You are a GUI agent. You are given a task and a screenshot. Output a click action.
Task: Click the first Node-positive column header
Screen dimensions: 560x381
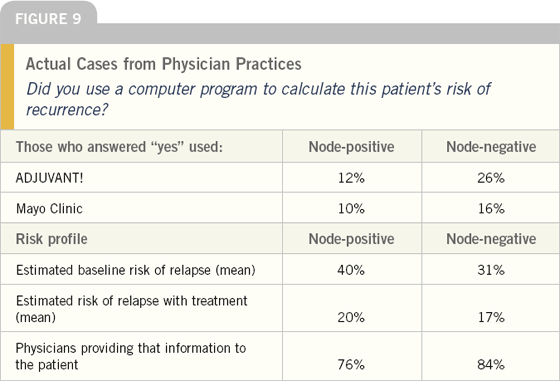click(351, 147)
